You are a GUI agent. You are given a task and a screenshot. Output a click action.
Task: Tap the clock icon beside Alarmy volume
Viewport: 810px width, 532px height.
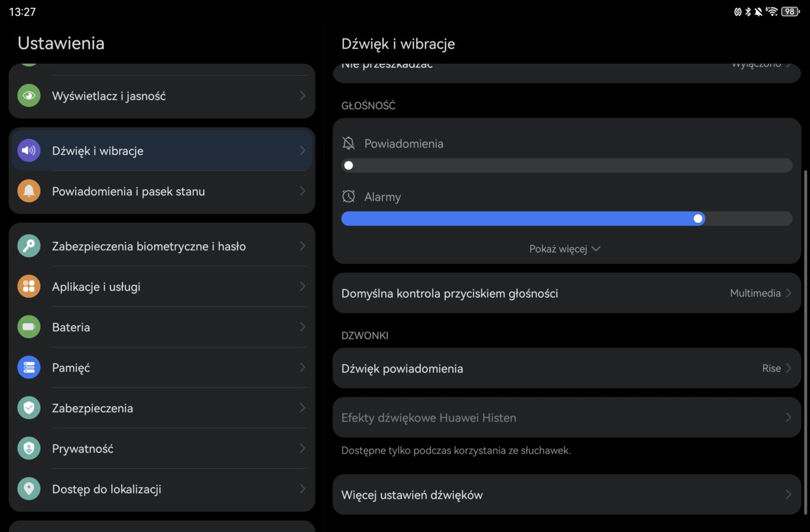(x=349, y=196)
